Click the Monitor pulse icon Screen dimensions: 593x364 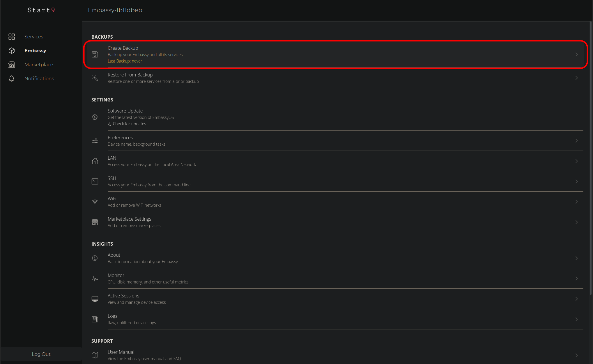click(95, 279)
